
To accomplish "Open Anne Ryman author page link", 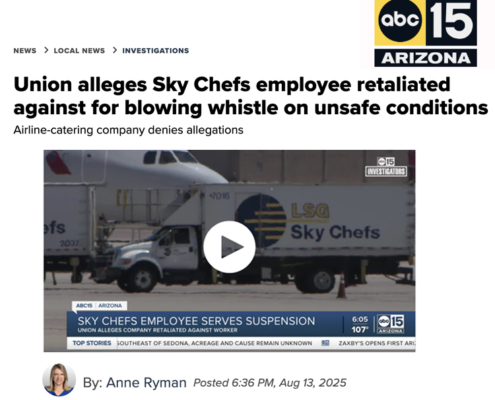I will click(146, 382).
